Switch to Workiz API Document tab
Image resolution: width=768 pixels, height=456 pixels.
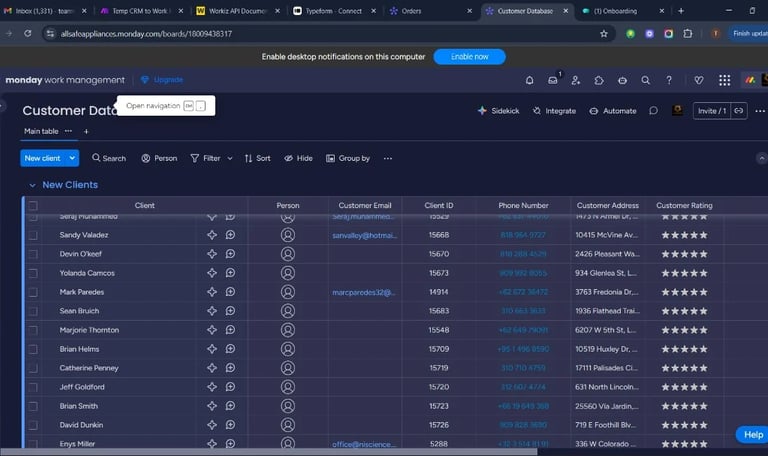[x=238, y=11]
